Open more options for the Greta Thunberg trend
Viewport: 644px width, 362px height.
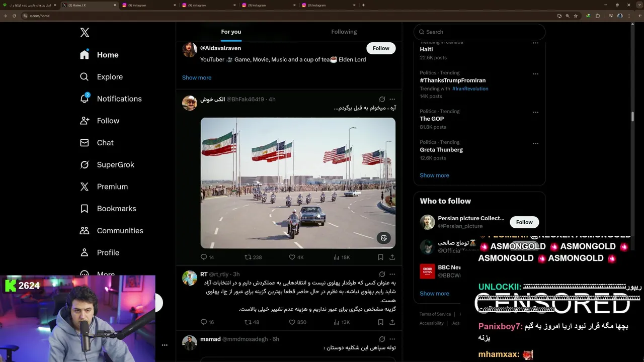(535, 143)
